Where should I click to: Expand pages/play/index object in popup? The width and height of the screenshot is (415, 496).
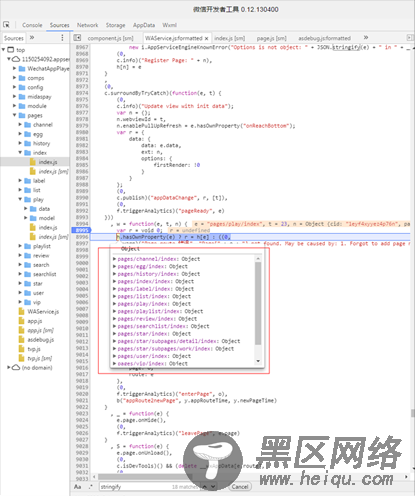[115, 304]
